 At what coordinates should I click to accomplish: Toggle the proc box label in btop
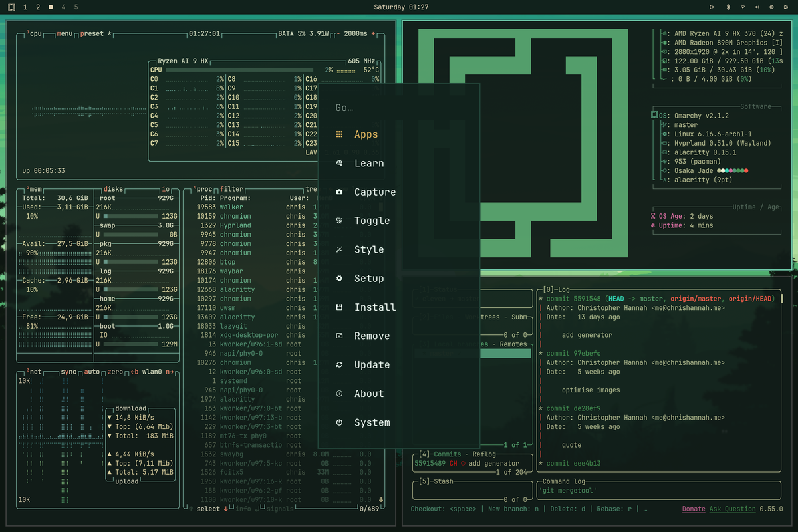pos(202,189)
